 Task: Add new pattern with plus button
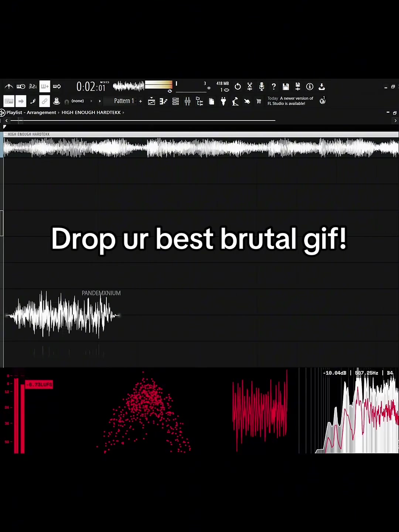(x=140, y=101)
